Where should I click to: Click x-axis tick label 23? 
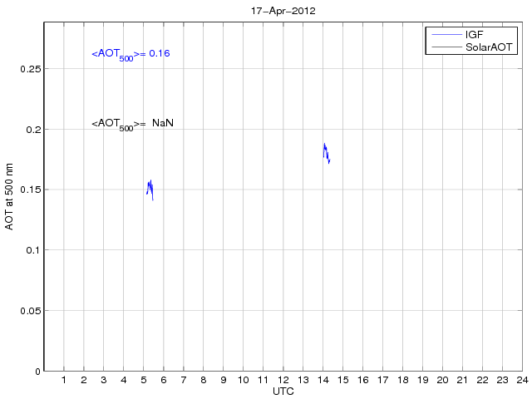click(x=502, y=380)
